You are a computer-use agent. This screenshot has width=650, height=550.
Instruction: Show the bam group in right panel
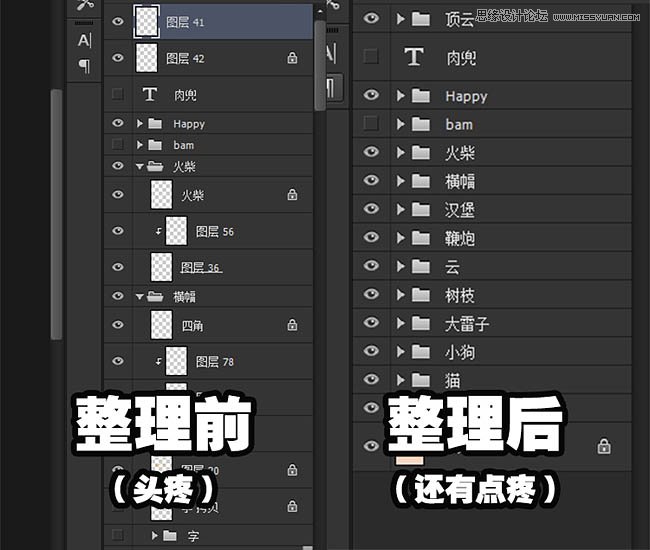click(x=371, y=124)
